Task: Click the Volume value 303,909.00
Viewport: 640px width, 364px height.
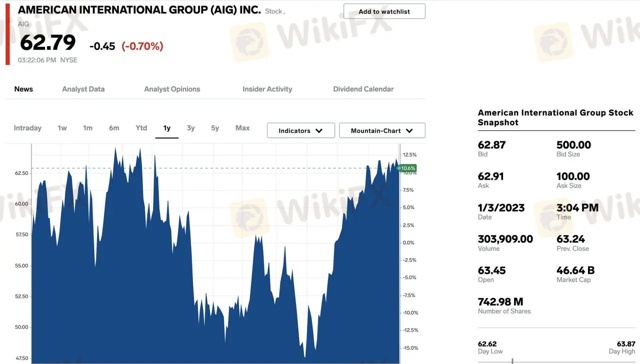Action: point(505,239)
